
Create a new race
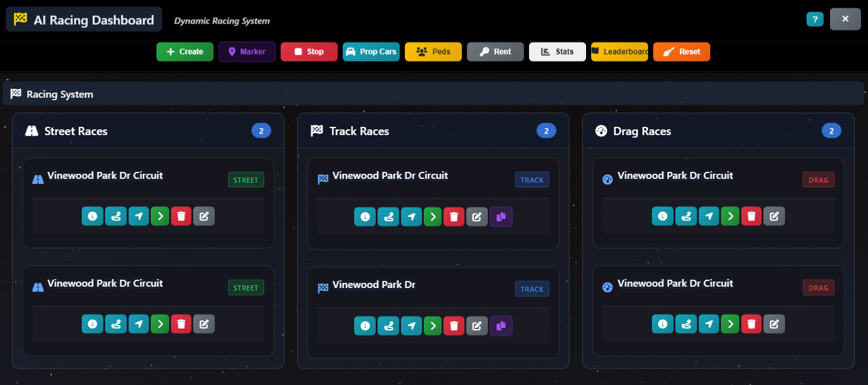click(x=184, y=51)
